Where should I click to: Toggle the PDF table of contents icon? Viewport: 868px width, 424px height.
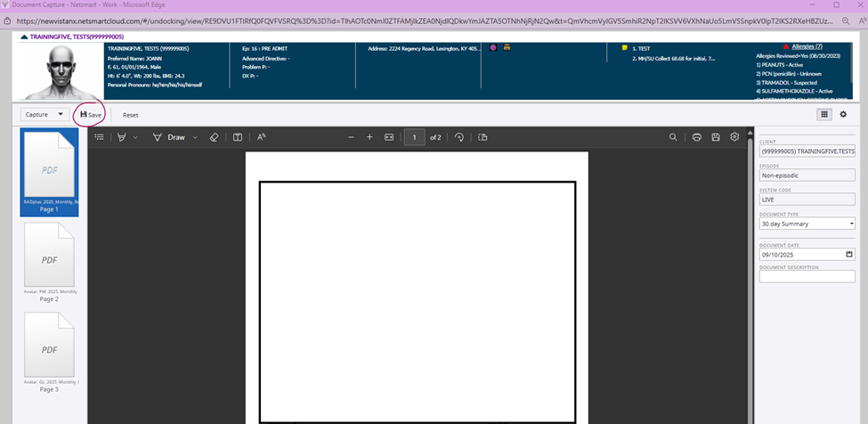point(100,137)
